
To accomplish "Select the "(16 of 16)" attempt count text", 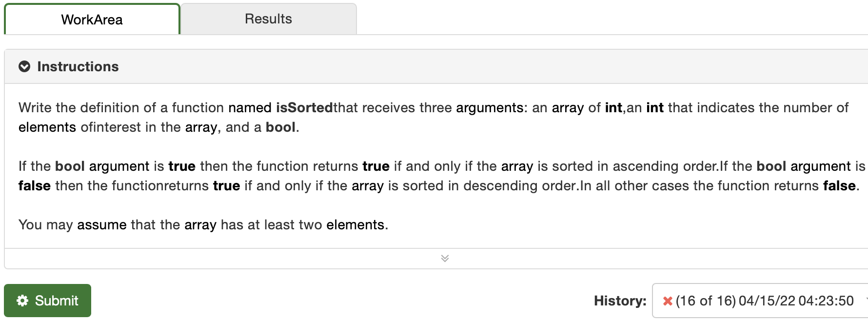I will pos(706,301).
